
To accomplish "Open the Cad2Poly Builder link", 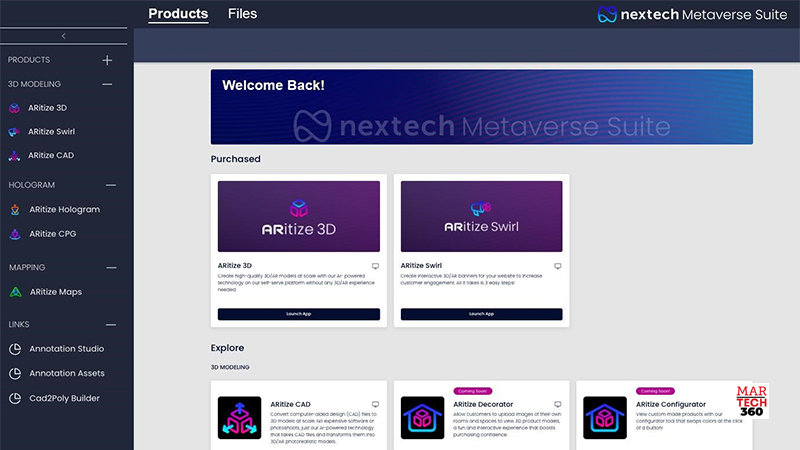I will tap(64, 398).
